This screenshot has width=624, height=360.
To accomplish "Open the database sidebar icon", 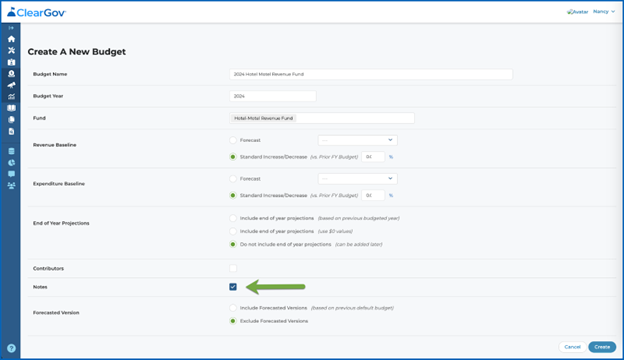I will (x=11, y=151).
